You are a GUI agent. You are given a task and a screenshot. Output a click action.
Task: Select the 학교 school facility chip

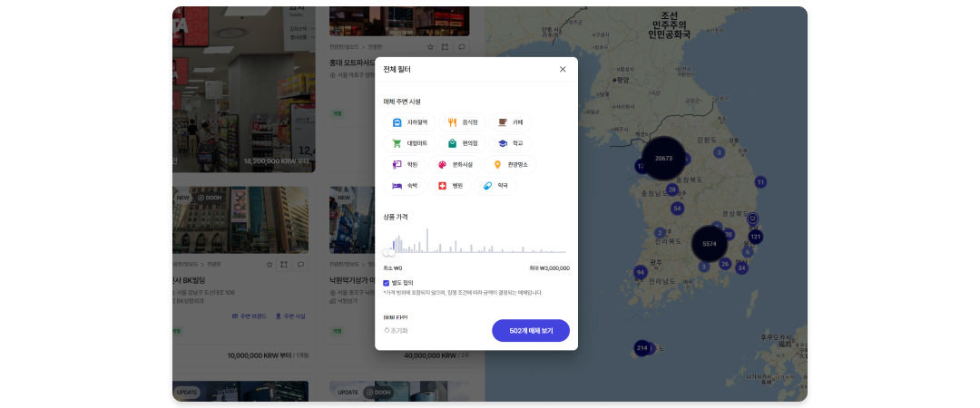click(510, 143)
